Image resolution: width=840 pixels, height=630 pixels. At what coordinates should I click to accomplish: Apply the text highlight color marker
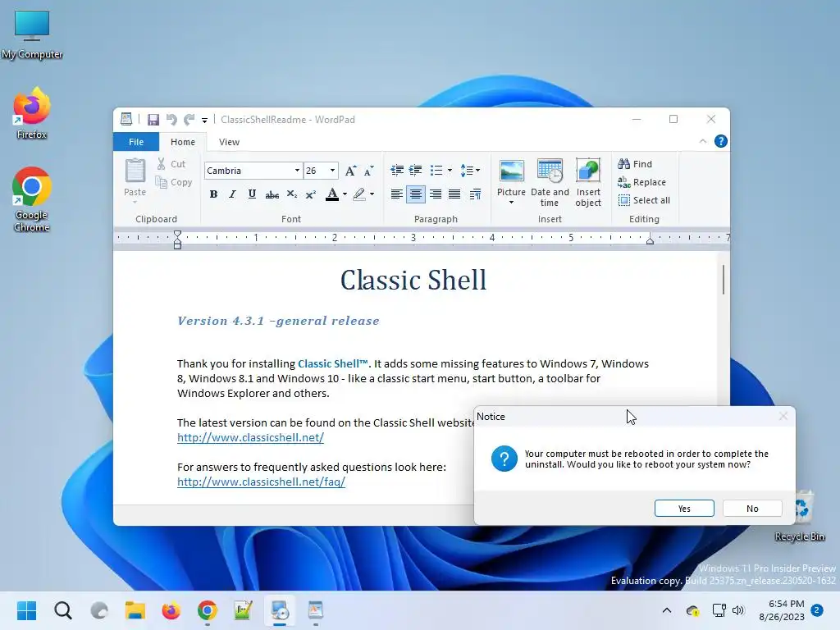359,194
